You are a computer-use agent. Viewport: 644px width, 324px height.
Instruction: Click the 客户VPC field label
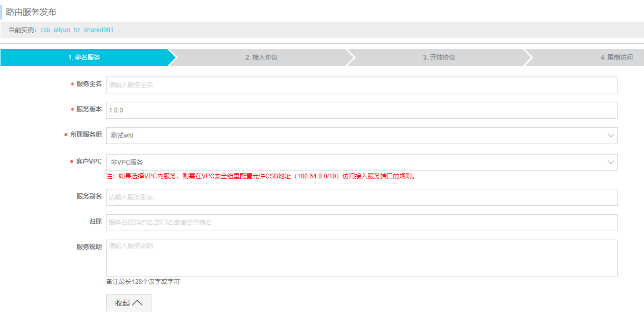point(89,162)
